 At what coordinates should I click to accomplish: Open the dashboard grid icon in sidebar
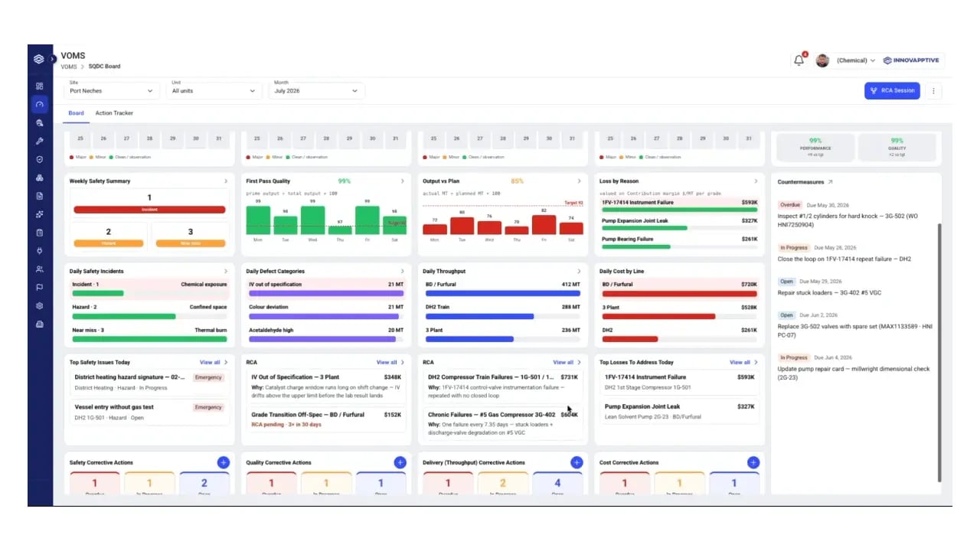point(40,86)
